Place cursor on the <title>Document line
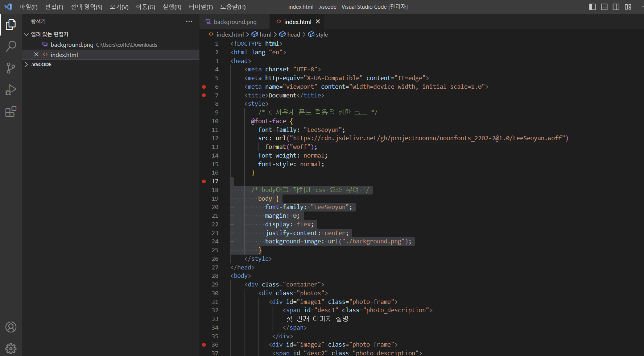Screen dimensions: 644x356 pos(284,95)
